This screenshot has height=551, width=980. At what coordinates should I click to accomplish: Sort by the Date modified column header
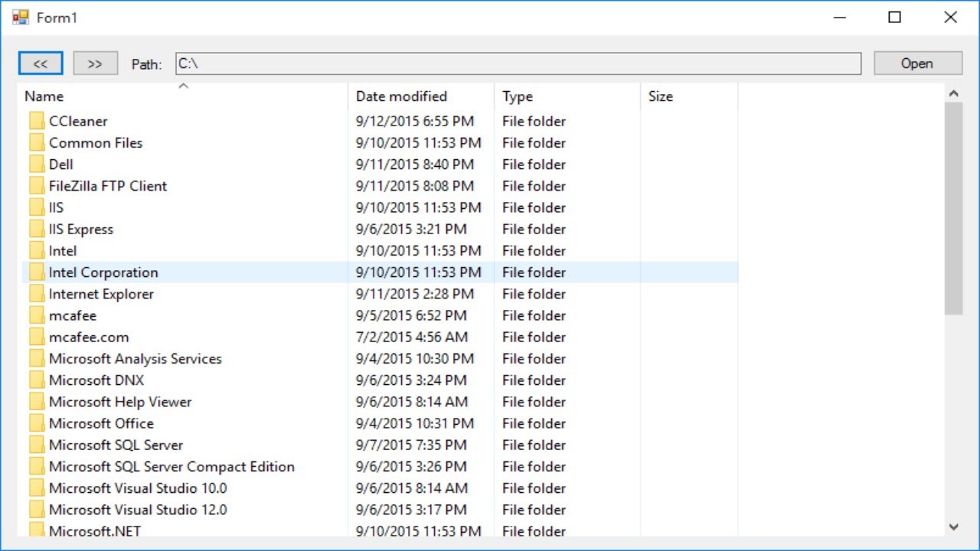[421, 96]
